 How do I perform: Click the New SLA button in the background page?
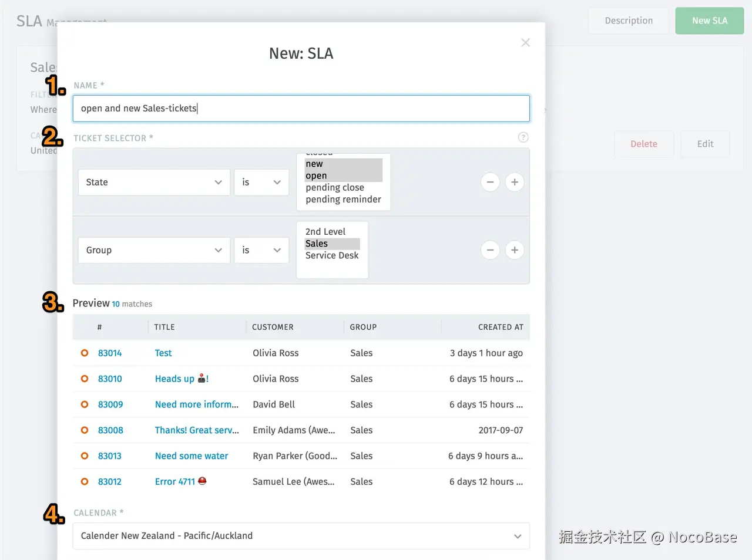[710, 21]
